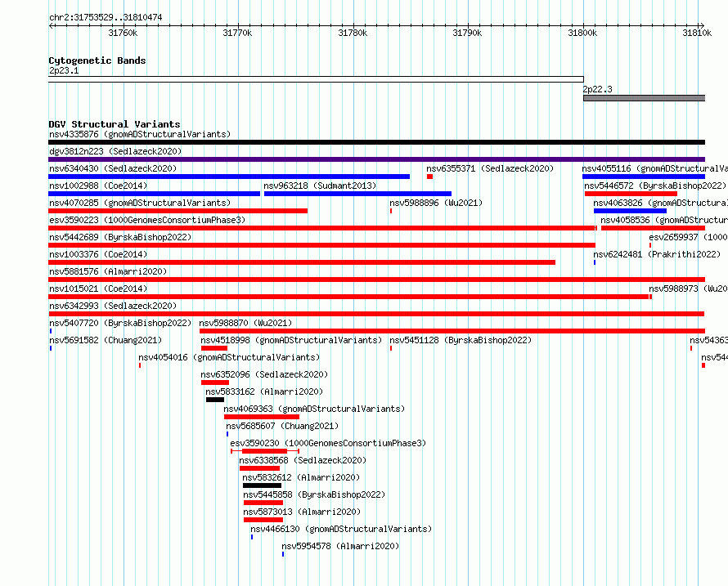Click the nsv4054016 gnomADStructuralVariants label

click(229, 358)
